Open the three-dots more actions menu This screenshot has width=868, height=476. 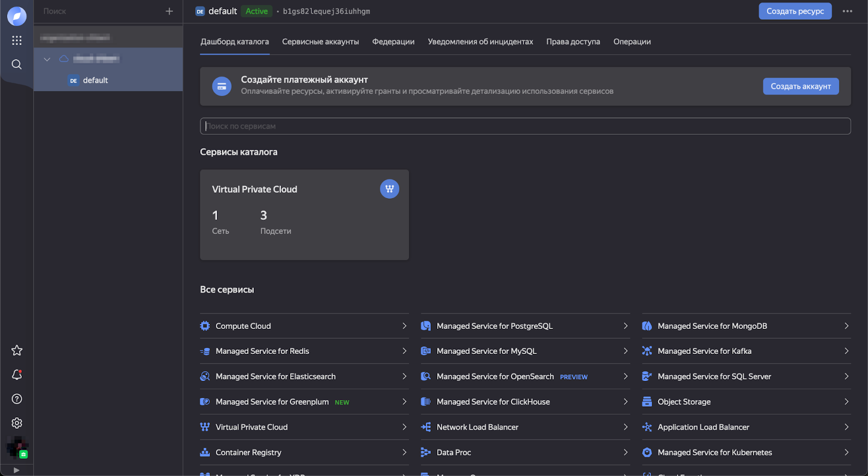coord(847,11)
